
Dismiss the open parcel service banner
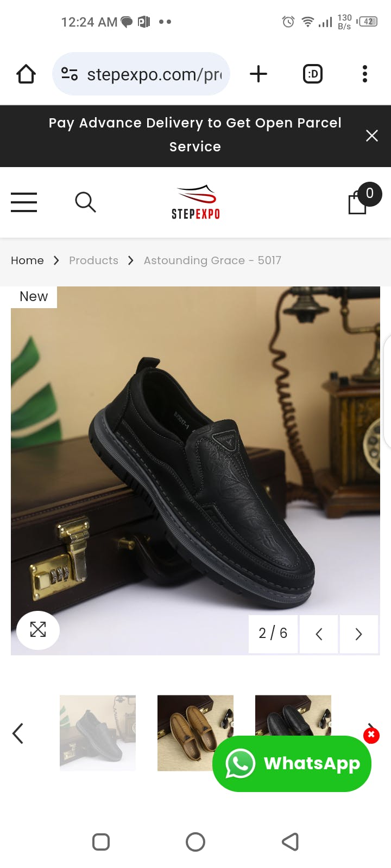372,136
